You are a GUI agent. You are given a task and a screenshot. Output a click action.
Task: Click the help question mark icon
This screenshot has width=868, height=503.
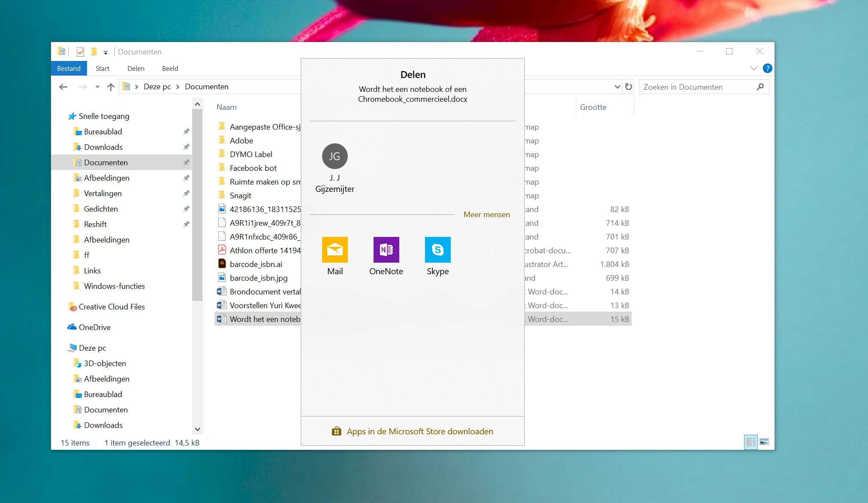point(767,68)
